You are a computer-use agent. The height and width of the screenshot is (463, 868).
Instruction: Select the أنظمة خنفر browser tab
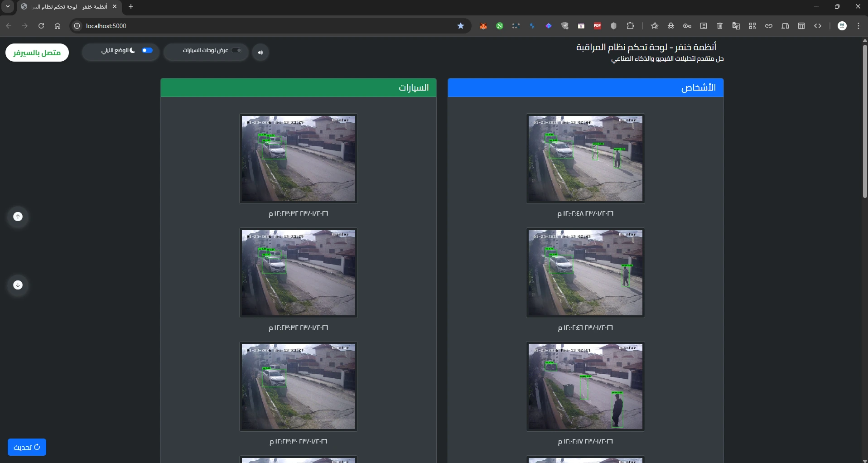coord(69,7)
